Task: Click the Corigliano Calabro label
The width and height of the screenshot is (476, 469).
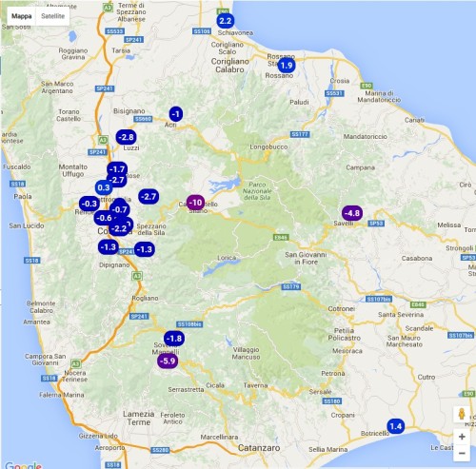Action: tap(230, 66)
